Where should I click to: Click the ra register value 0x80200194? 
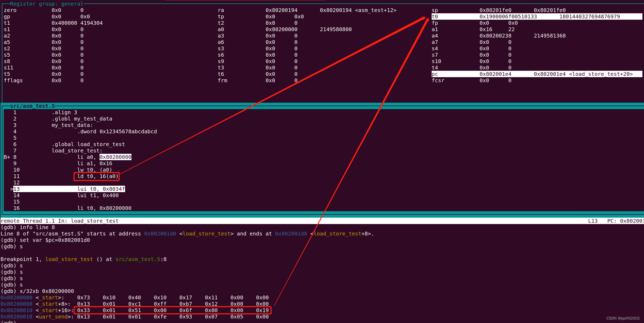click(x=281, y=10)
